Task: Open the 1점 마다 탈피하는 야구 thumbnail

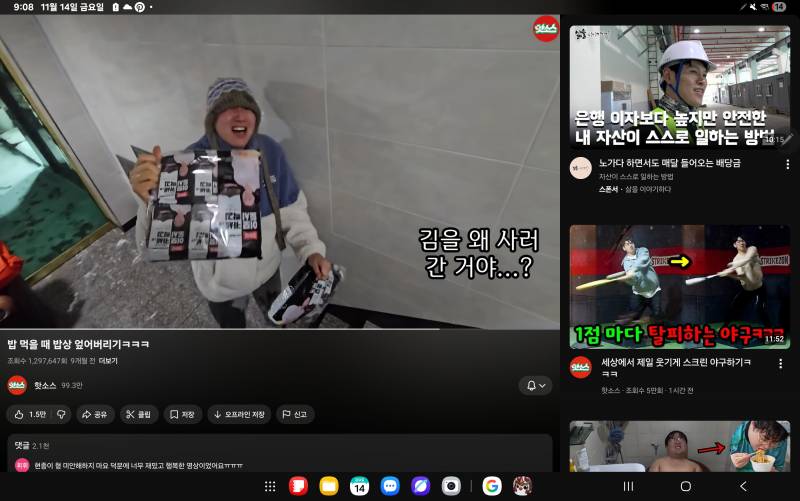Action: (x=680, y=287)
